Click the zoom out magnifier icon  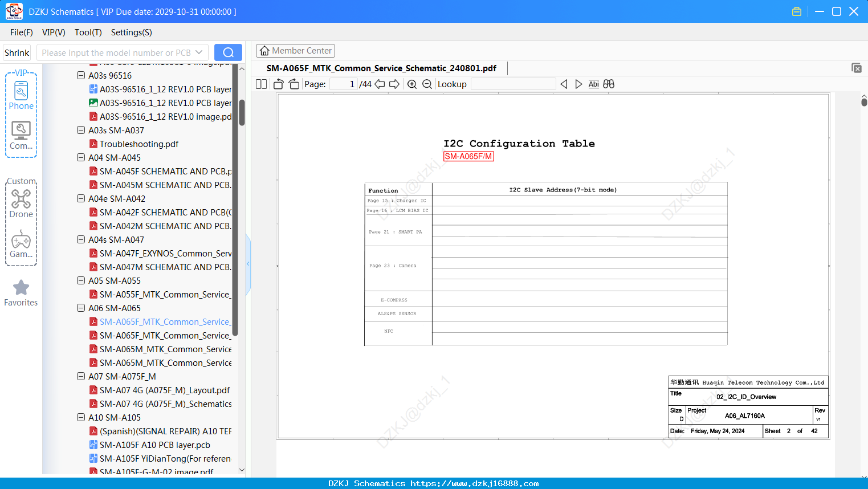point(427,84)
